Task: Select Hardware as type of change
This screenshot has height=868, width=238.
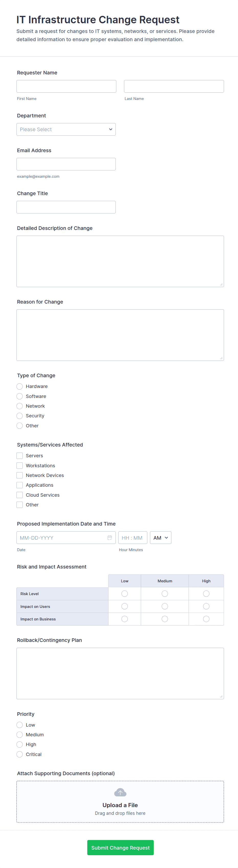Action: click(20, 386)
